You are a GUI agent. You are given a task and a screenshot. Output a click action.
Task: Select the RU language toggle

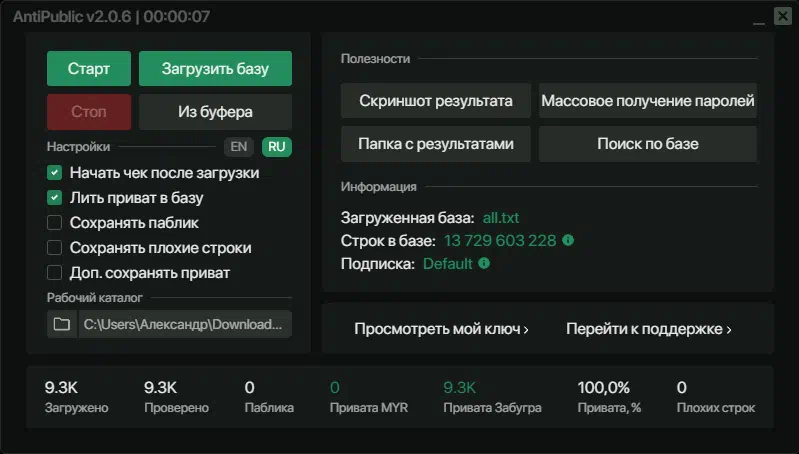click(x=277, y=147)
